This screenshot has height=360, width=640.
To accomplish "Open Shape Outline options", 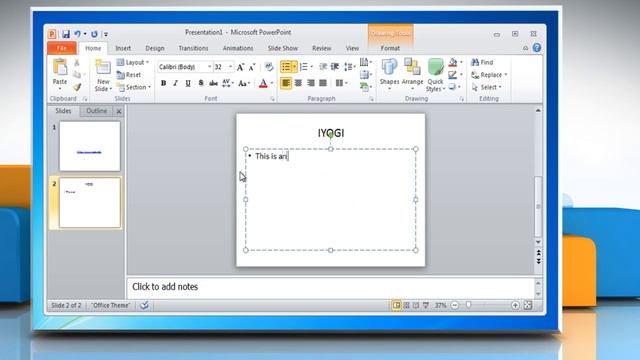I will tap(455, 75).
